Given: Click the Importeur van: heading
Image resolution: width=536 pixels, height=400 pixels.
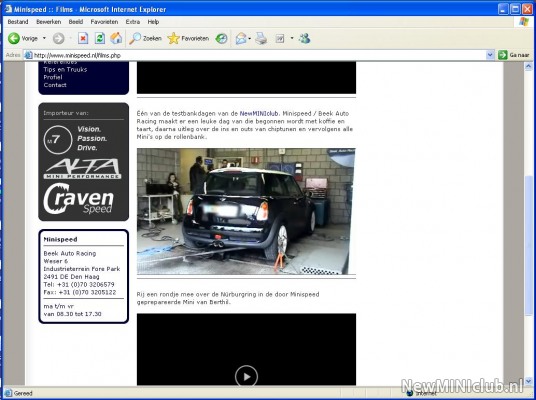Looking at the screenshot, I should click(x=66, y=113).
